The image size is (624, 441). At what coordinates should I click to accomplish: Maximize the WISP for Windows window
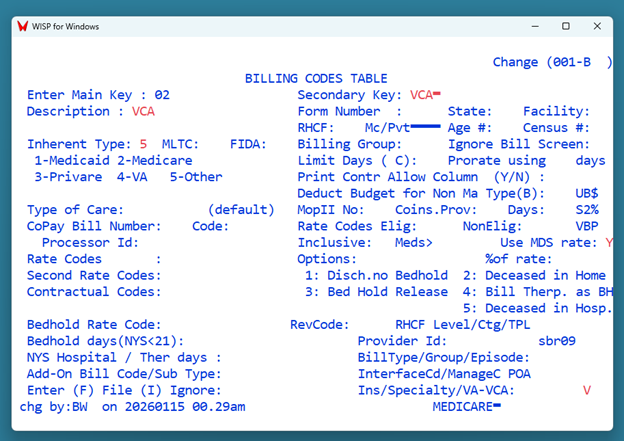tap(566, 25)
